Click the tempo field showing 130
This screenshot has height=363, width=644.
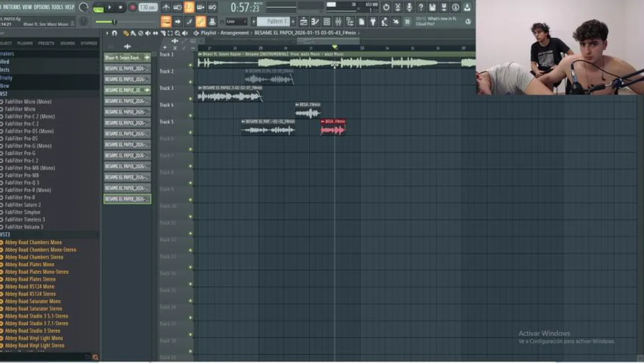point(148,8)
